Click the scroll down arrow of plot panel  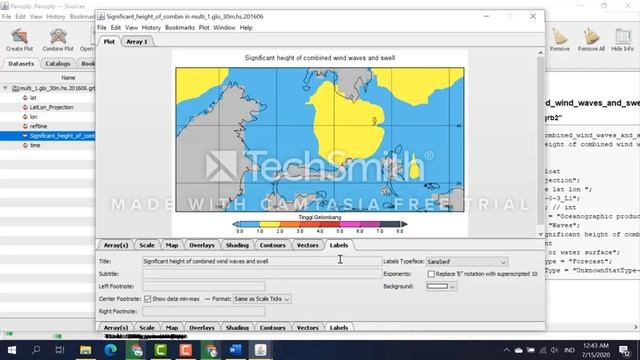tap(540, 234)
